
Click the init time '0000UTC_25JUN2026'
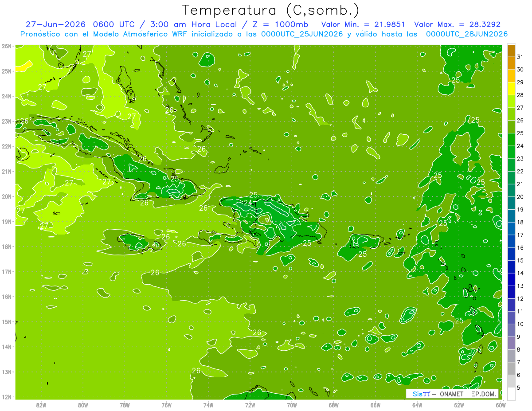pyautogui.click(x=301, y=34)
